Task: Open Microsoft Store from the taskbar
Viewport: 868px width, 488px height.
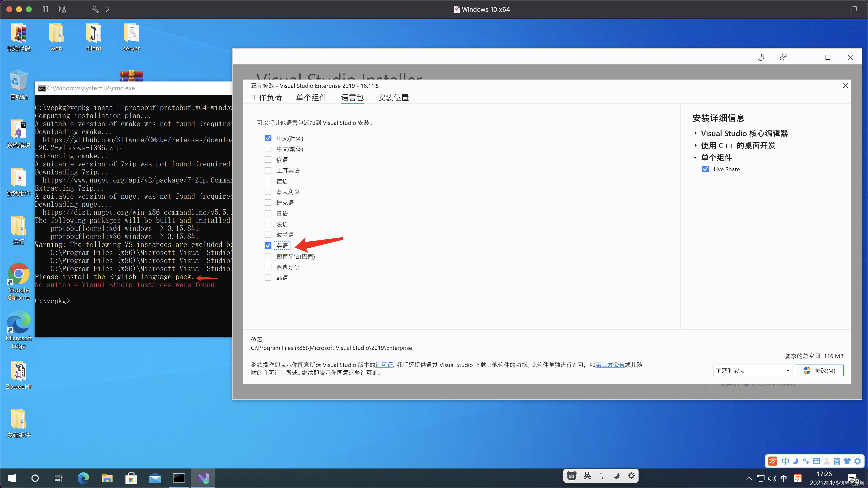Action: [x=131, y=478]
